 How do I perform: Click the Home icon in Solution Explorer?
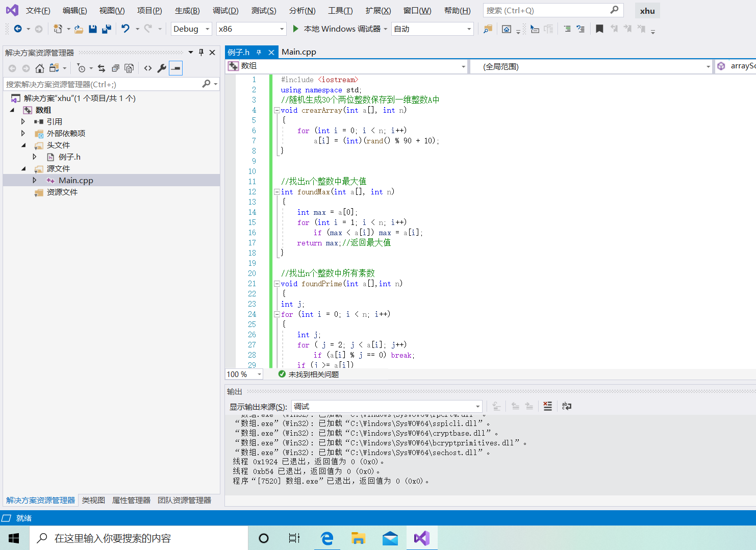pyautogui.click(x=39, y=68)
